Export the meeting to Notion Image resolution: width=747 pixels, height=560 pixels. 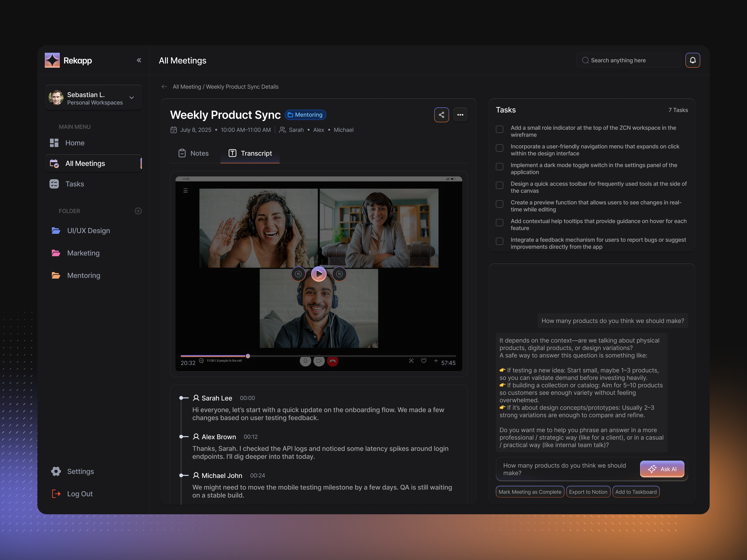coord(588,491)
